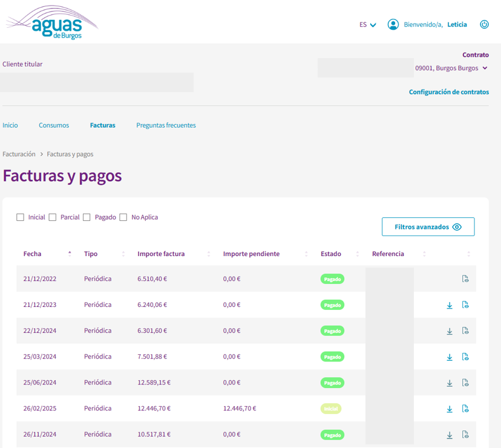The image size is (501, 448).
Task: Open the ES language dropdown
Action: [367, 25]
